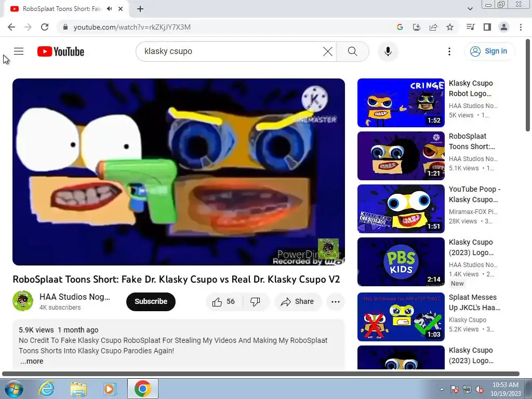The image size is (532, 399).
Task: Go back with browser back arrow
Action: click(11, 27)
